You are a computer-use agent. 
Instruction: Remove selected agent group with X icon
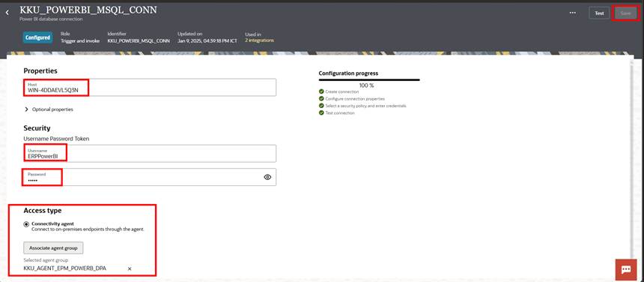tap(130, 268)
